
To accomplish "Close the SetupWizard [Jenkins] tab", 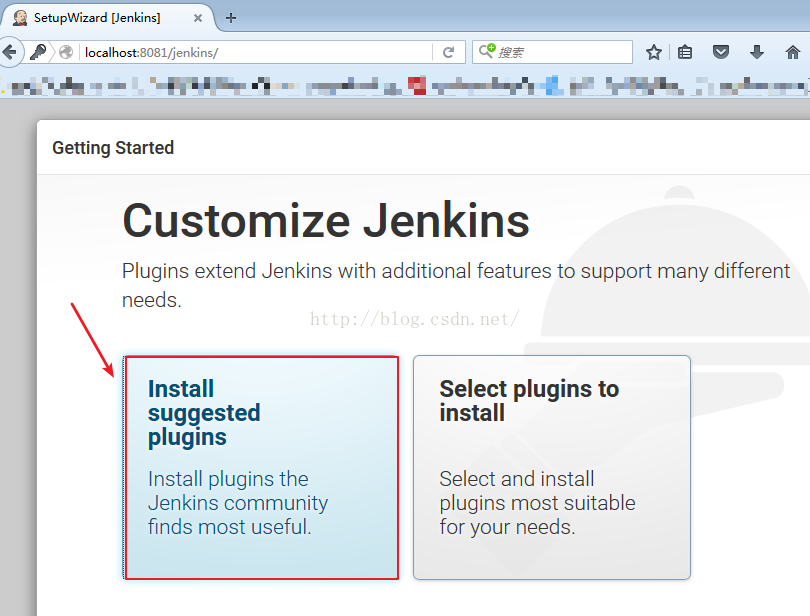I will 198,18.
